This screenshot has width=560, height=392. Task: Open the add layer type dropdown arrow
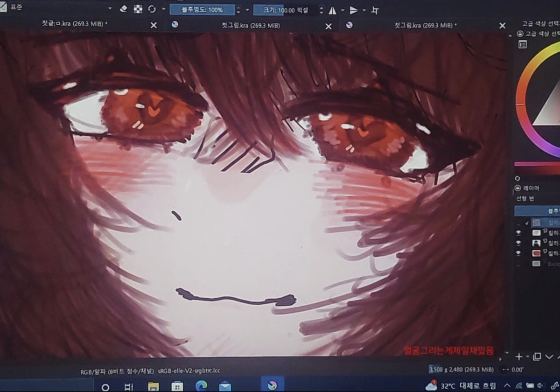(527, 357)
